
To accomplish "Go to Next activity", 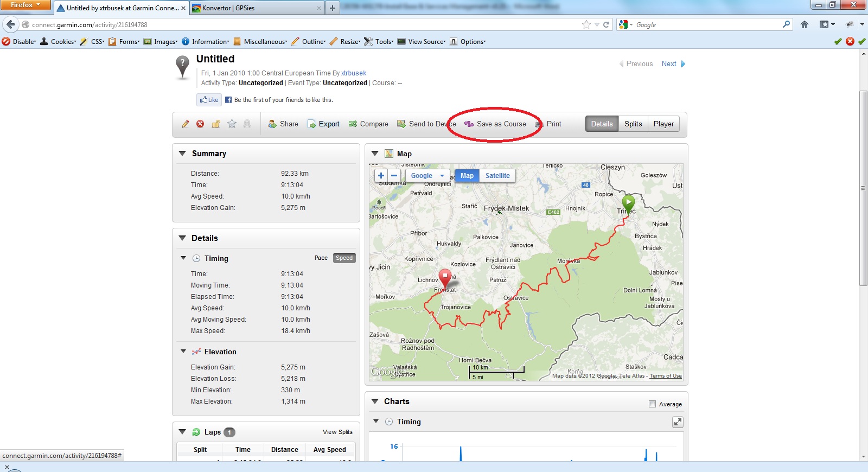I will click(x=673, y=63).
